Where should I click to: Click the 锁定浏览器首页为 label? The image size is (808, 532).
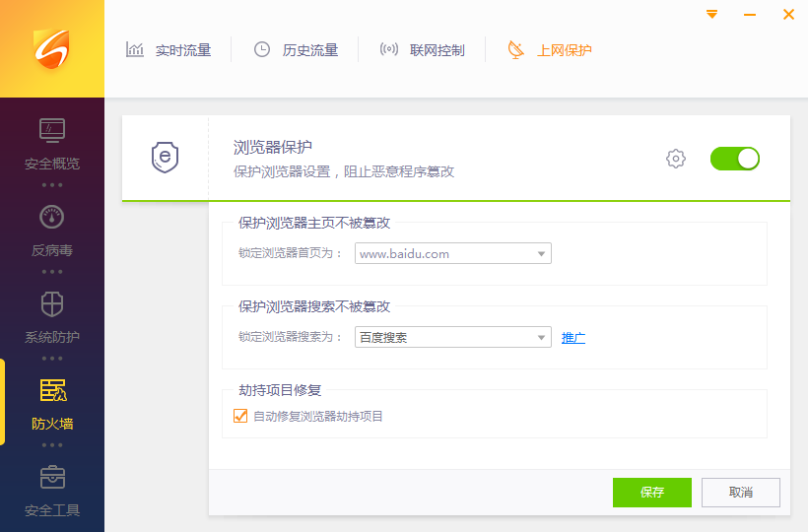pos(290,253)
